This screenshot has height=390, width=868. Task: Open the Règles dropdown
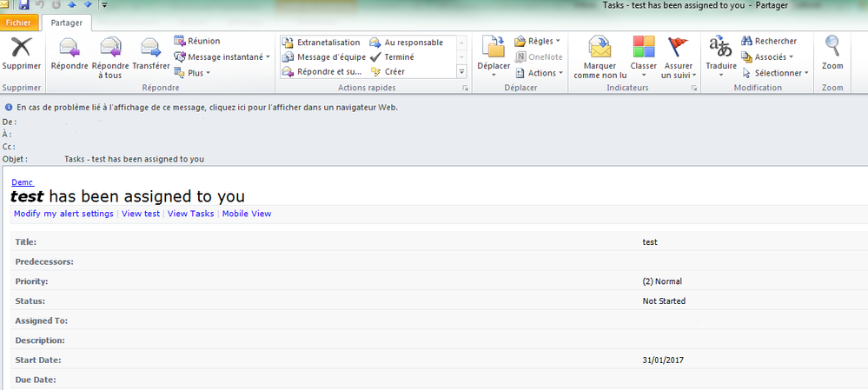click(x=538, y=41)
